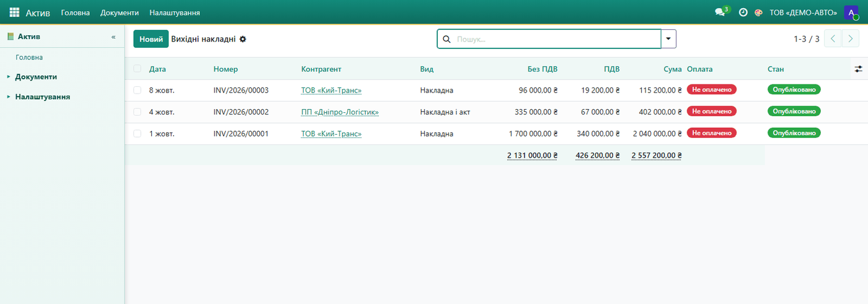Open the user avatar menu
Image resolution: width=868 pixels, height=304 pixels.
(x=851, y=12)
